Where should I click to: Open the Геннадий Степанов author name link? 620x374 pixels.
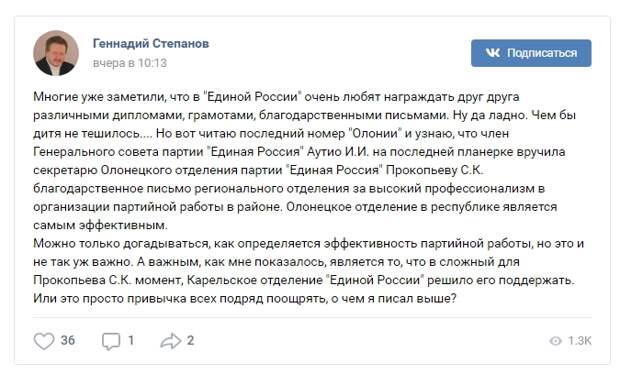151,43
